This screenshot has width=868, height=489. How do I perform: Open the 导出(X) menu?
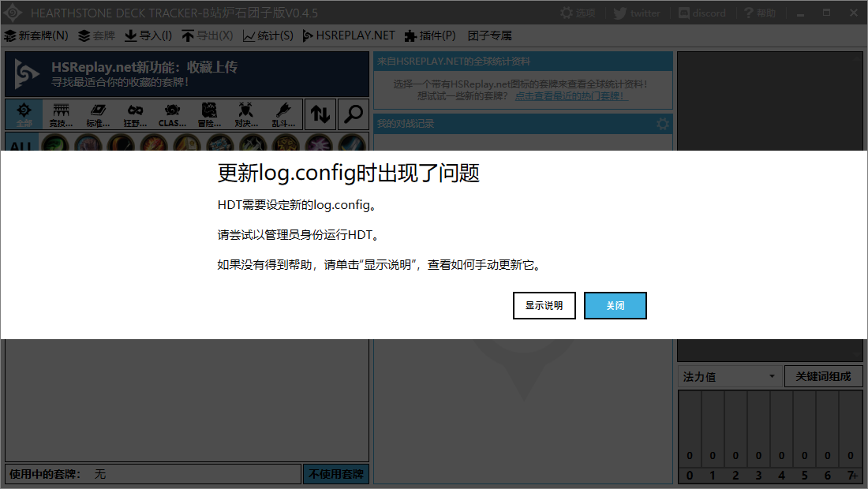click(207, 36)
